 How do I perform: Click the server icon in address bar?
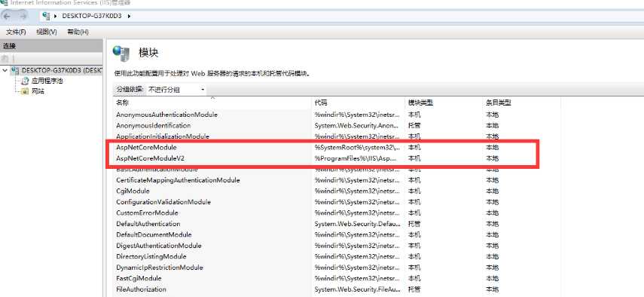pyautogui.click(x=47, y=16)
